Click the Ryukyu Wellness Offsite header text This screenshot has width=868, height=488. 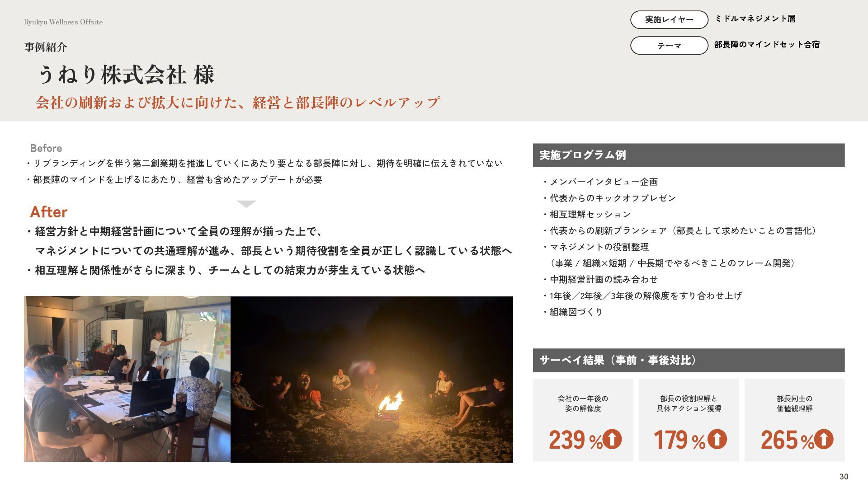click(63, 22)
